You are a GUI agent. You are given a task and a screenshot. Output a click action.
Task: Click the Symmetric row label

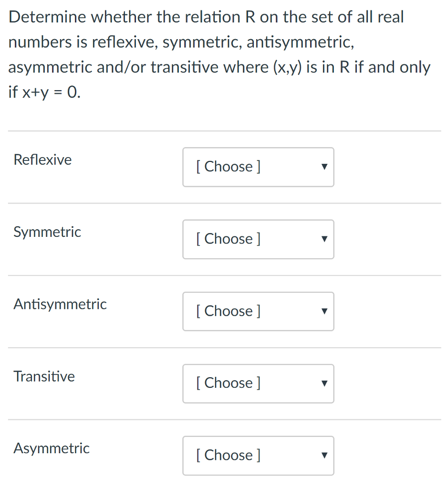[47, 232]
